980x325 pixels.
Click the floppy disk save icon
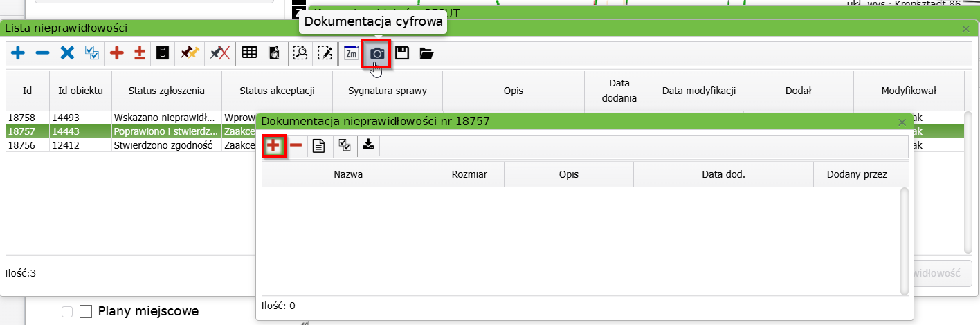(401, 53)
